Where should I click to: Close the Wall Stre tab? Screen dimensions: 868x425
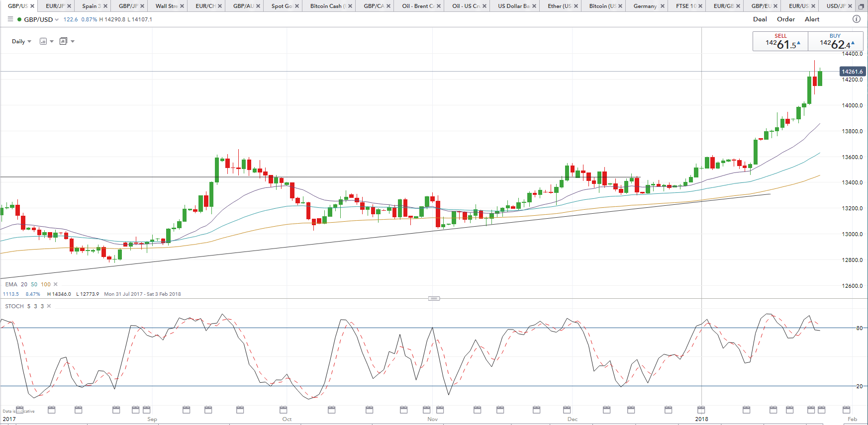(x=182, y=6)
